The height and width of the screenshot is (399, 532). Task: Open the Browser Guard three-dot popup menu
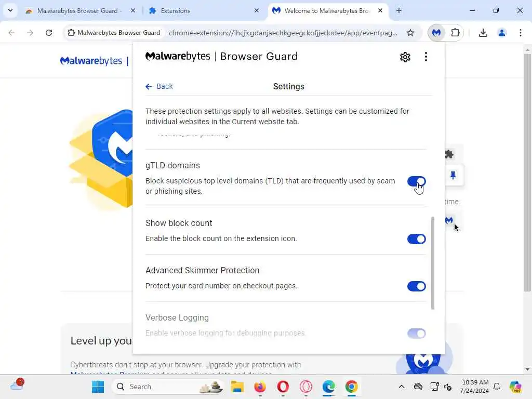click(426, 57)
